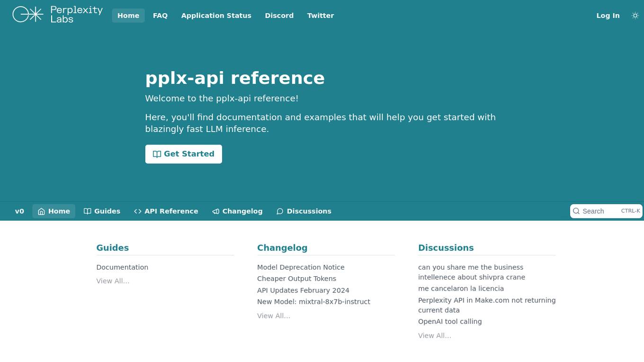Click the Changelog section heading
Image resolution: width=644 pixels, height=362 pixels.
tap(282, 248)
